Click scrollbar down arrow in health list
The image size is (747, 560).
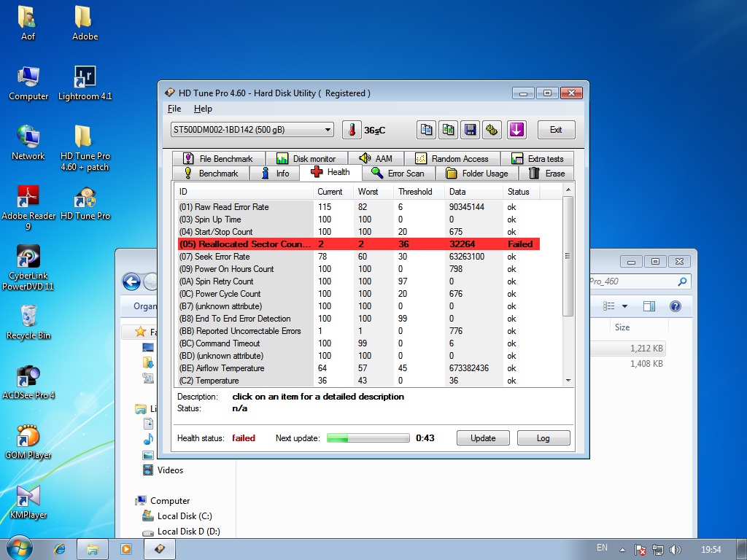point(568,381)
